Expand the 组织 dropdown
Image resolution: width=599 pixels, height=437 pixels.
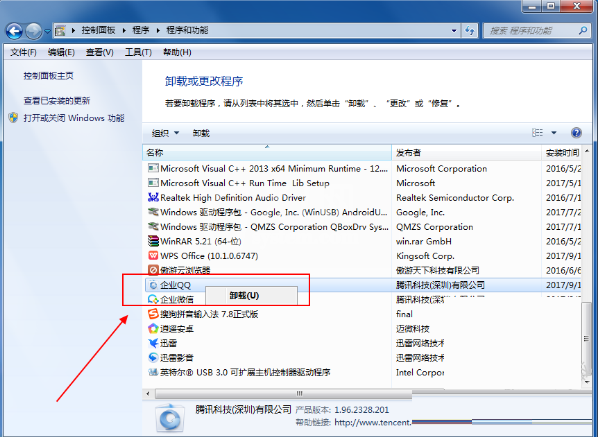point(165,133)
